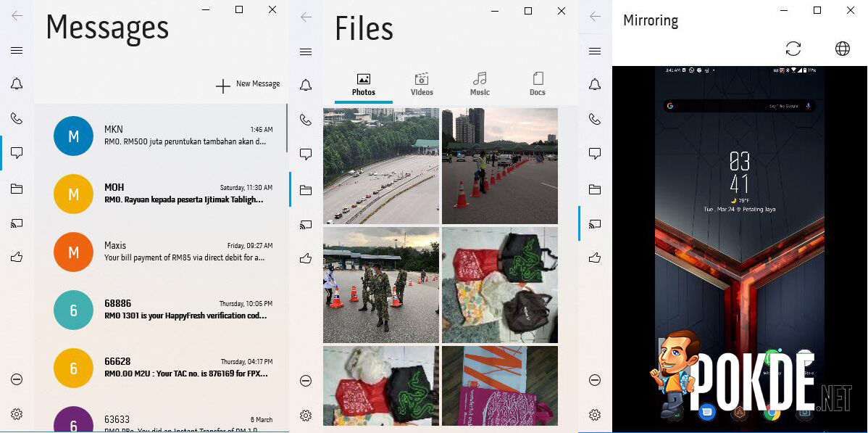Click the teal 6 avatar for 68886
The image size is (868, 433).
pos(74,310)
